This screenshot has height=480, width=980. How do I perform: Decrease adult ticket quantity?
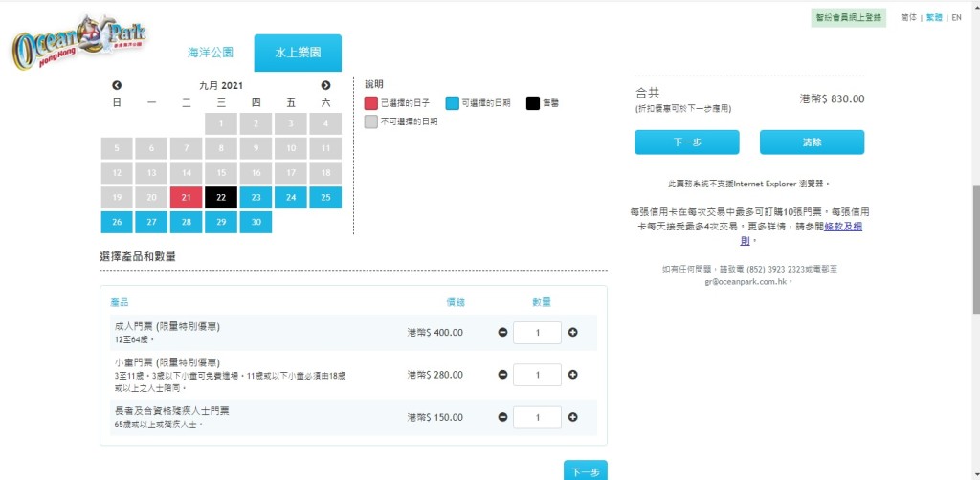tap(503, 332)
